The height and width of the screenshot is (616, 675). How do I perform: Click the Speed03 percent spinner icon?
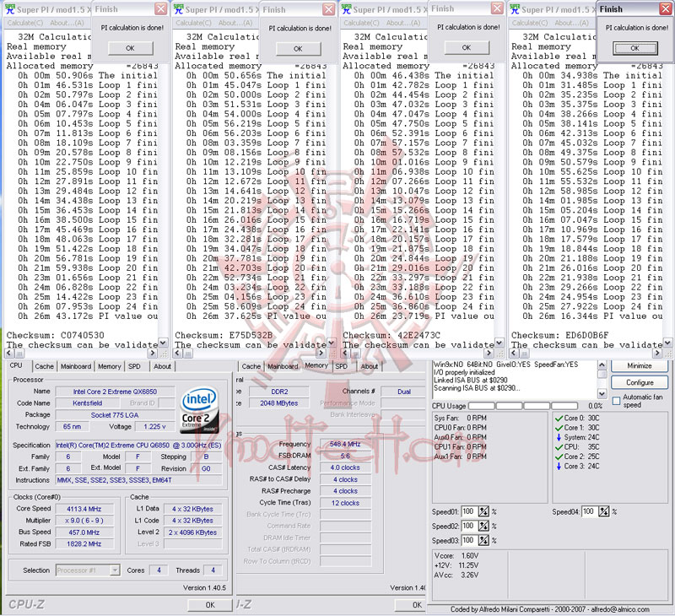483,540
